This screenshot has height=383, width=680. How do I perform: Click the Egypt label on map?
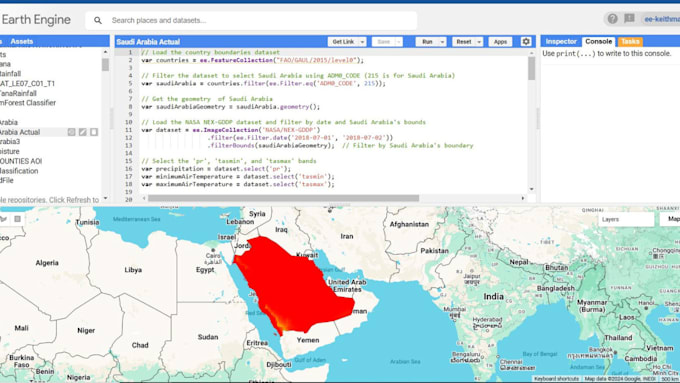click(x=205, y=270)
